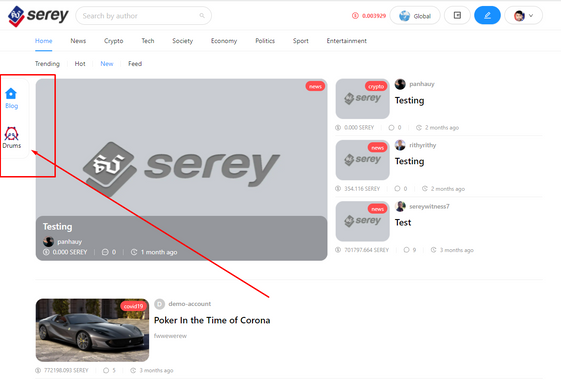This screenshot has width=561, height=380.
Task: Click comment icon on featured post
Action: pyautogui.click(x=105, y=252)
